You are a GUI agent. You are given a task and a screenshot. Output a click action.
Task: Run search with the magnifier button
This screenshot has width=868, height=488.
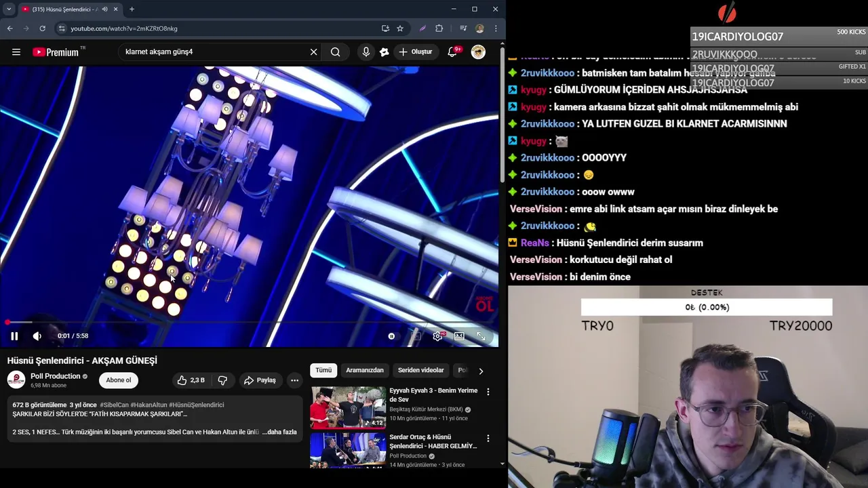pos(336,52)
